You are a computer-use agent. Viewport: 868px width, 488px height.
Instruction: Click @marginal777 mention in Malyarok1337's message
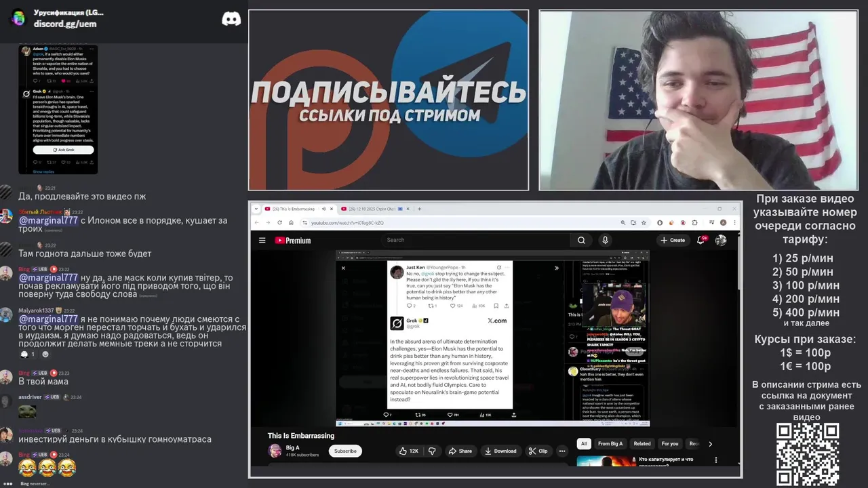tap(47, 319)
